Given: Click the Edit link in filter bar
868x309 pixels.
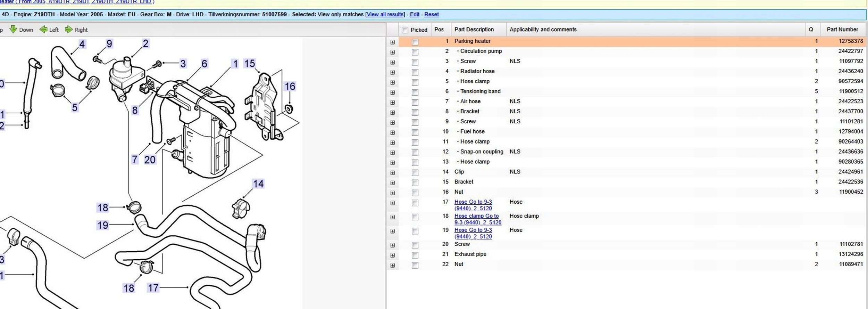Looking at the screenshot, I should pyautogui.click(x=415, y=15).
